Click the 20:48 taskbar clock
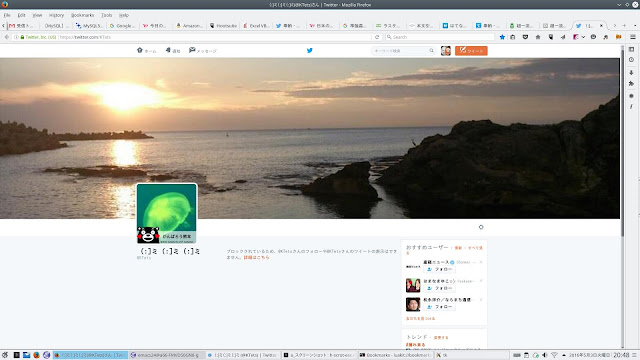Image resolution: width=640 pixels, height=360 pixels. [621, 355]
